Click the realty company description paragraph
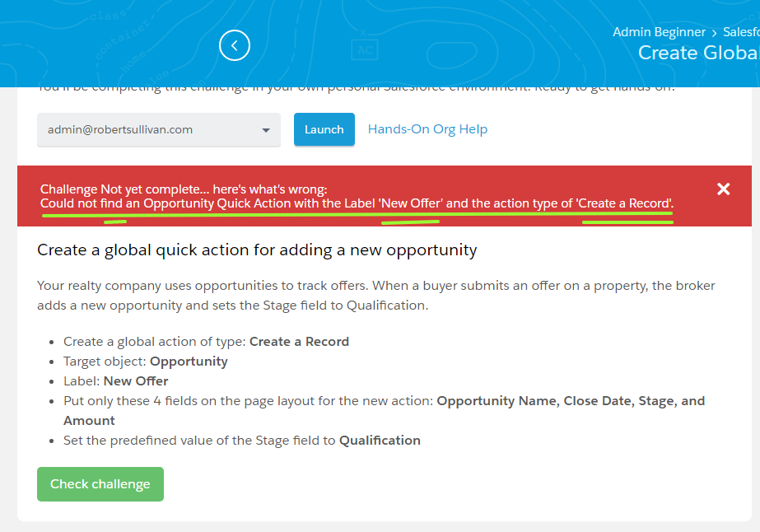 coord(375,295)
